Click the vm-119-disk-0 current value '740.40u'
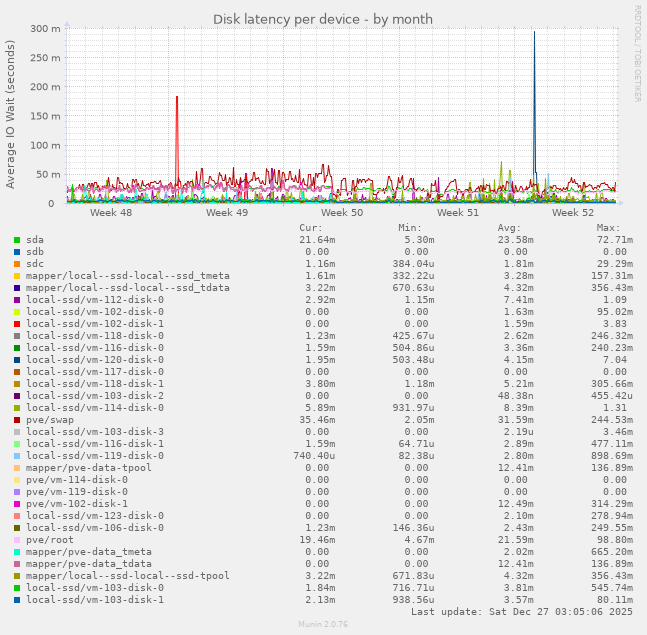 (x=314, y=456)
